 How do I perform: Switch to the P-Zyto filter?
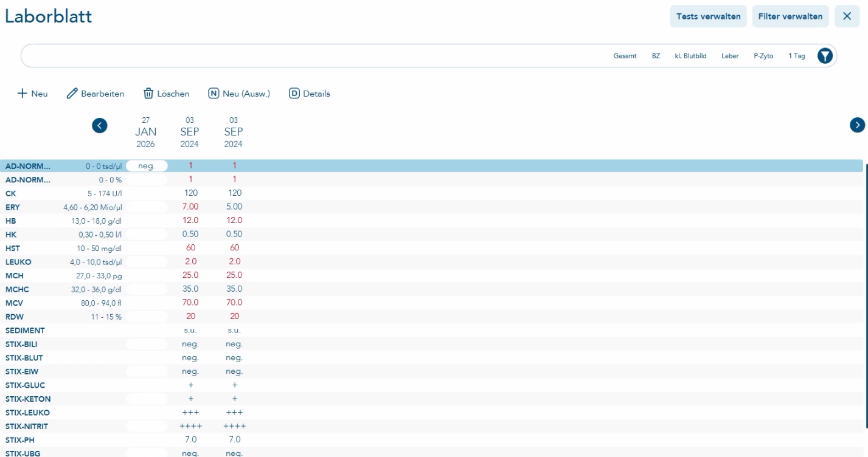pos(763,56)
